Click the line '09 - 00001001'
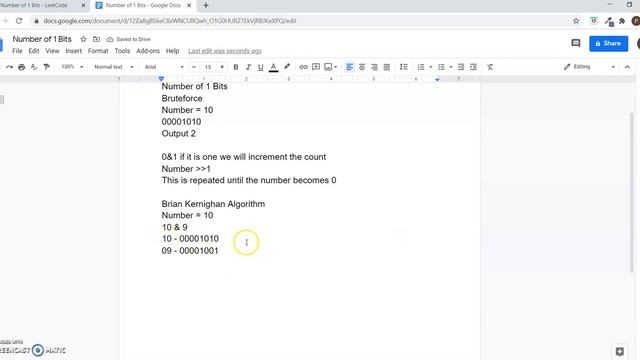Viewport: 640px width, 360px height. pos(190,251)
